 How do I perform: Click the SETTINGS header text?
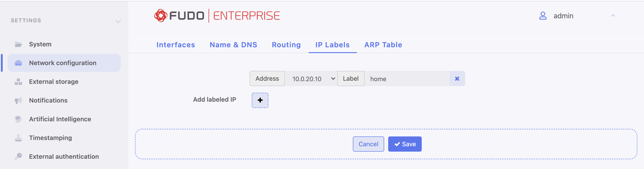[26, 21]
